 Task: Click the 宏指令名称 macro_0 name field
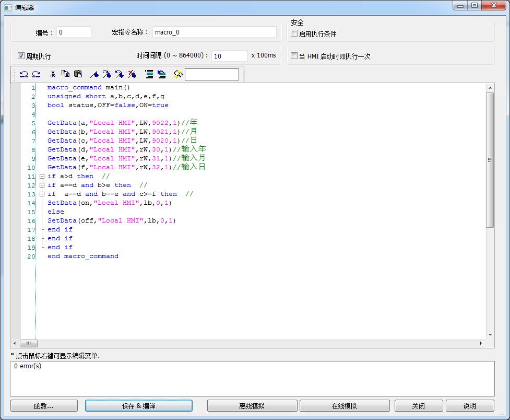tap(215, 32)
